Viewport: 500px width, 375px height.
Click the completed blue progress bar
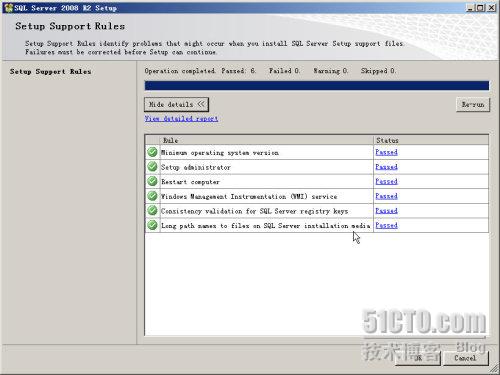pyautogui.click(x=317, y=86)
